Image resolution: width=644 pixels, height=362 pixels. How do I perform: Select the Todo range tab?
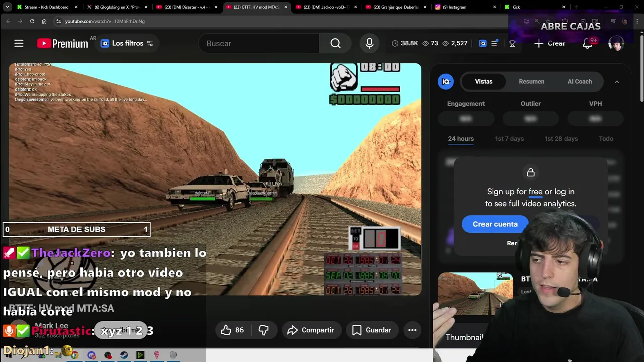(x=606, y=139)
